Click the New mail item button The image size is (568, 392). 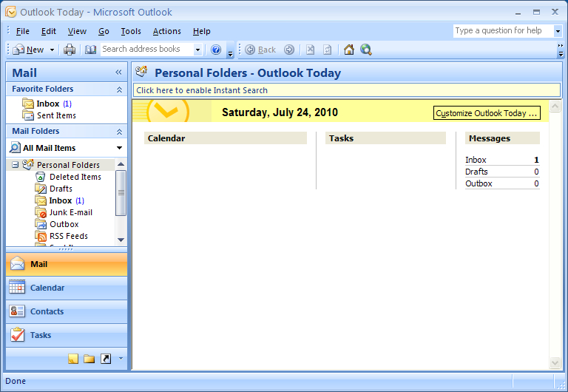28,50
